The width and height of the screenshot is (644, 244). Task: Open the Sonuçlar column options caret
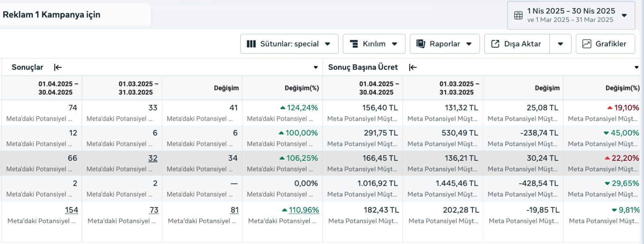point(316,68)
